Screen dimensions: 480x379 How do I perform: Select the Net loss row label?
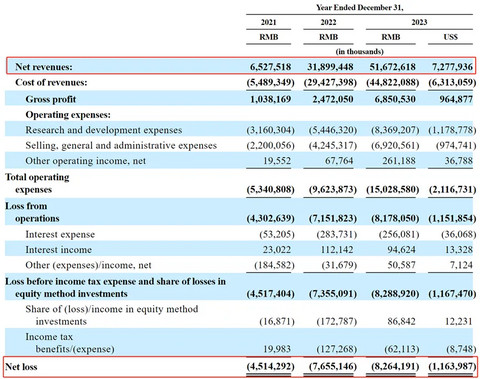(21, 367)
